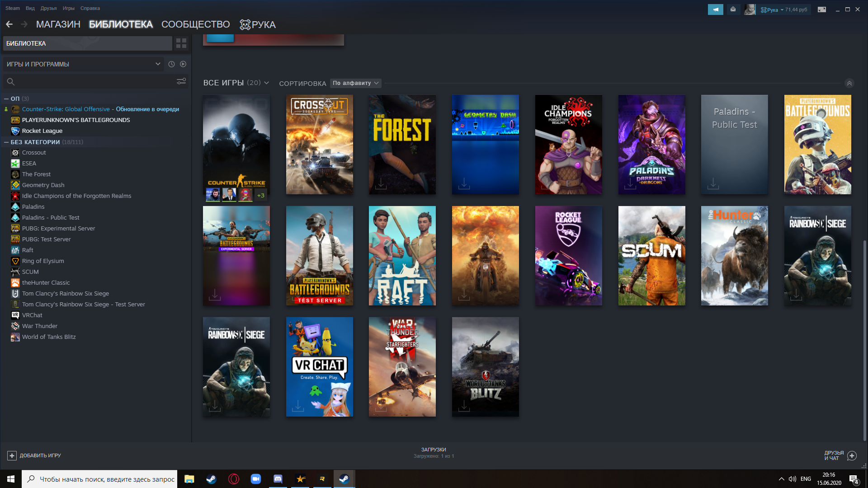Collapse the shelf with the up-chevron icon
The image size is (868, 488).
click(849, 83)
